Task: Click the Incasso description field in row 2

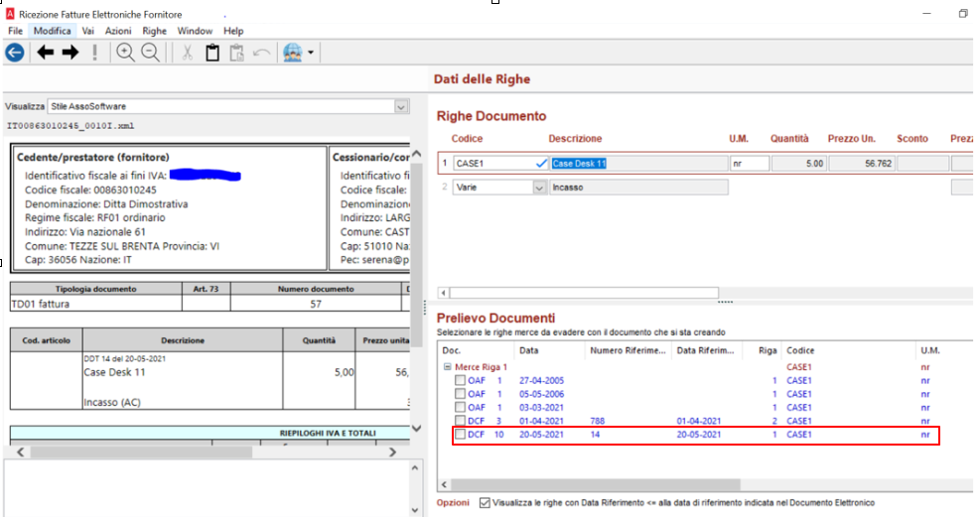Action: [x=638, y=188]
